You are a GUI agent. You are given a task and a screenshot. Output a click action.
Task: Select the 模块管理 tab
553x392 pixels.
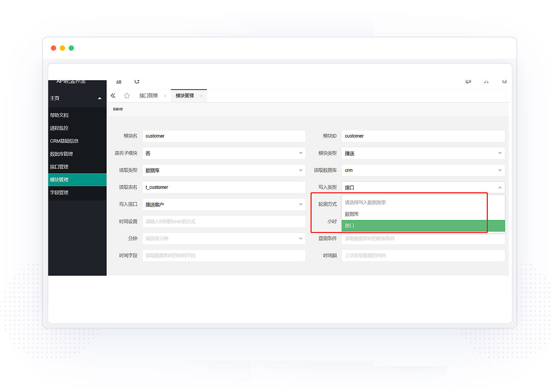(185, 96)
